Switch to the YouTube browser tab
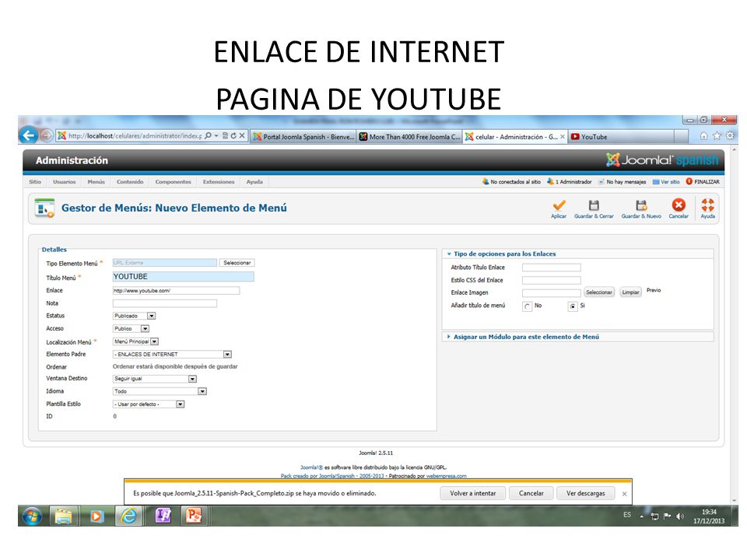This screenshot has width=747, height=560. pyautogui.click(x=622, y=137)
